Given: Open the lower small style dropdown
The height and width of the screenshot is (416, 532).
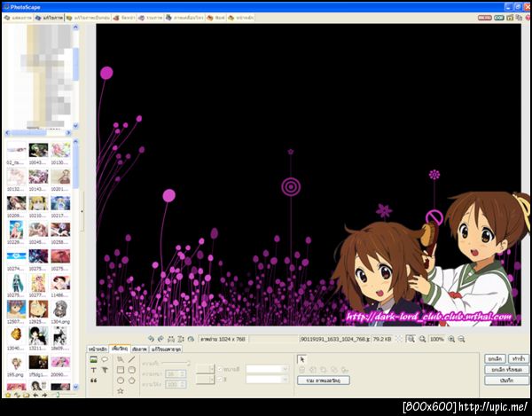Looking at the screenshot, I should [206, 380].
